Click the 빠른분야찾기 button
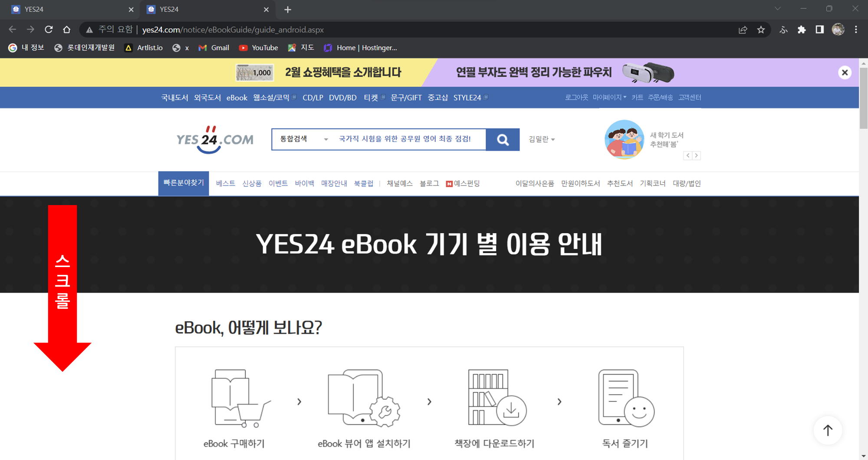 click(184, 183)
